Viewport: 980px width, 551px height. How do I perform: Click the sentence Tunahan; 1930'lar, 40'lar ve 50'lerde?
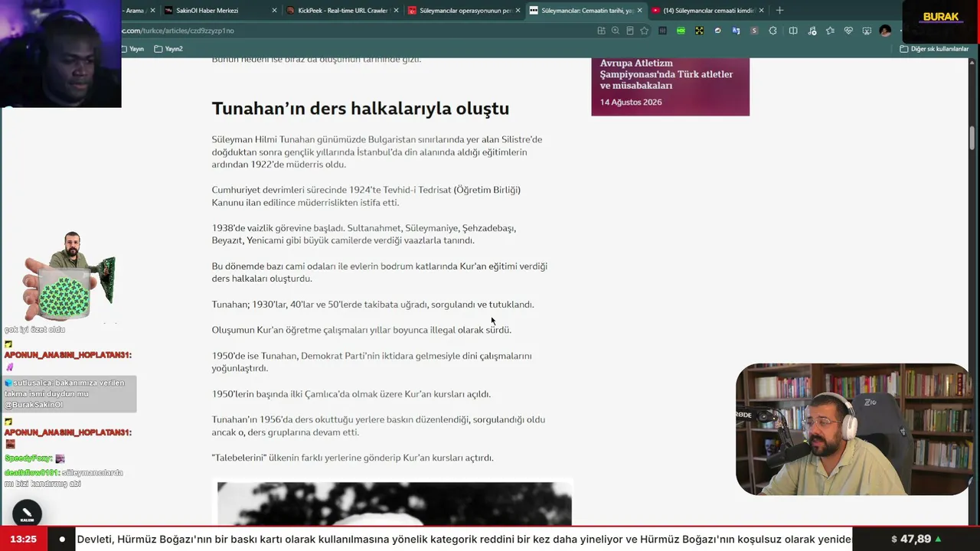coord(373,305)
